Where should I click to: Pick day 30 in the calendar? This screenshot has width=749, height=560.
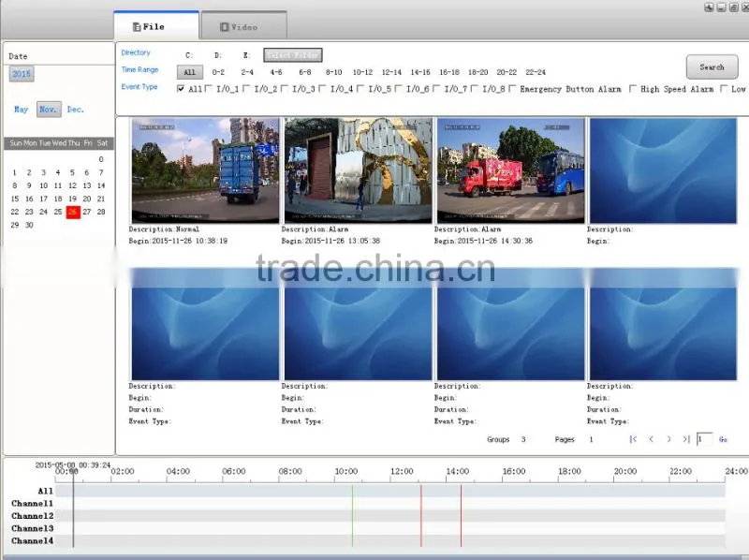(29, 225)
